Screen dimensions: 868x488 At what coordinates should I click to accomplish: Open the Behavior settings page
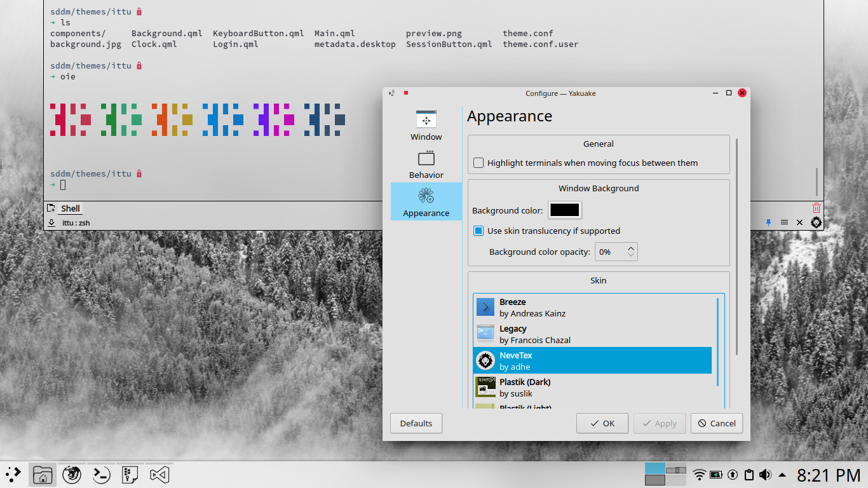[426, 164]
